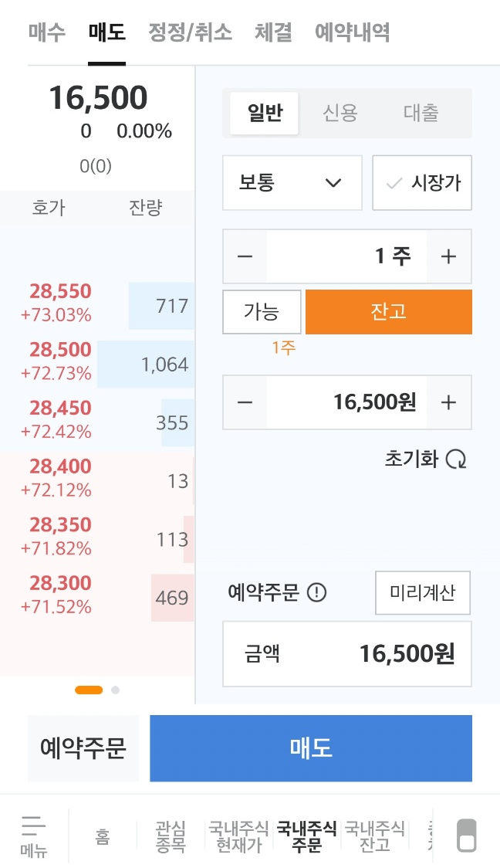The height and width of the screenshot is (868, 500).
Task: Go to 국내주식 잔고 in bottom navigation
Action: point(375,836)
